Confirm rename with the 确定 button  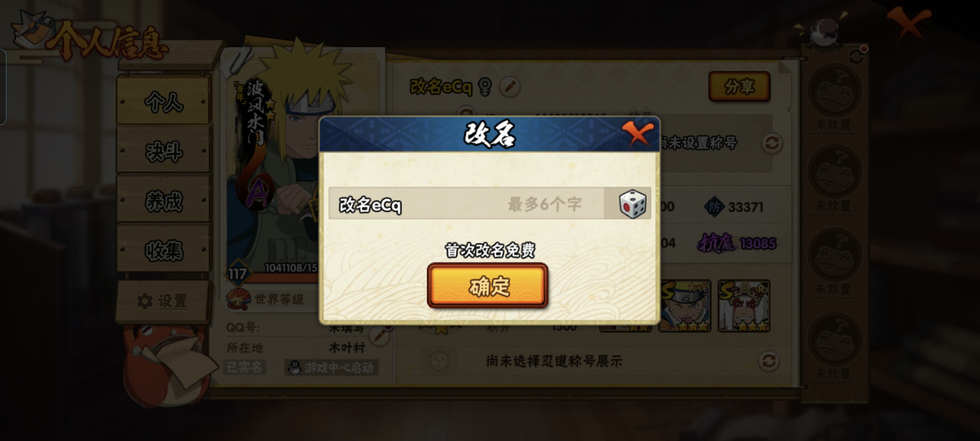(x=488, y=286)
